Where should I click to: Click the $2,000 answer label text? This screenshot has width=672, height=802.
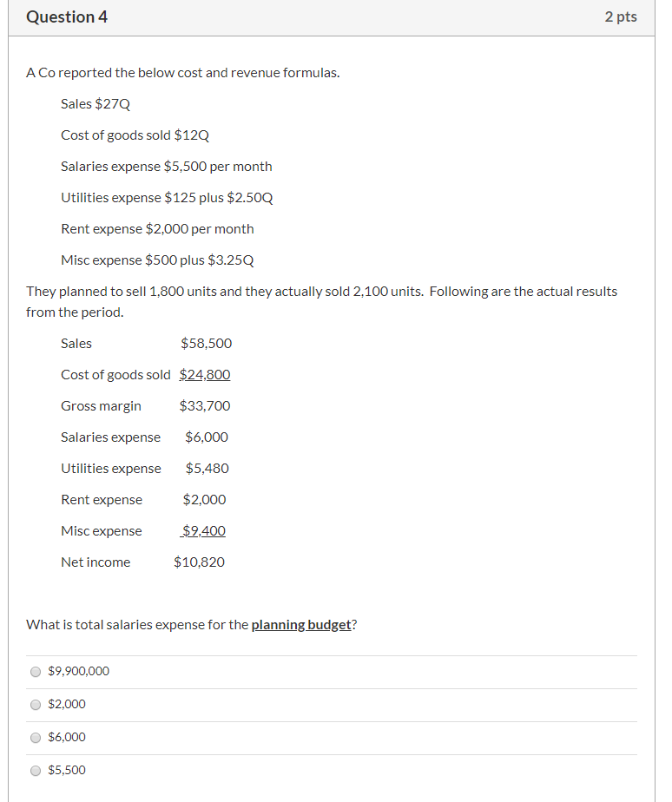coord(67,704)
